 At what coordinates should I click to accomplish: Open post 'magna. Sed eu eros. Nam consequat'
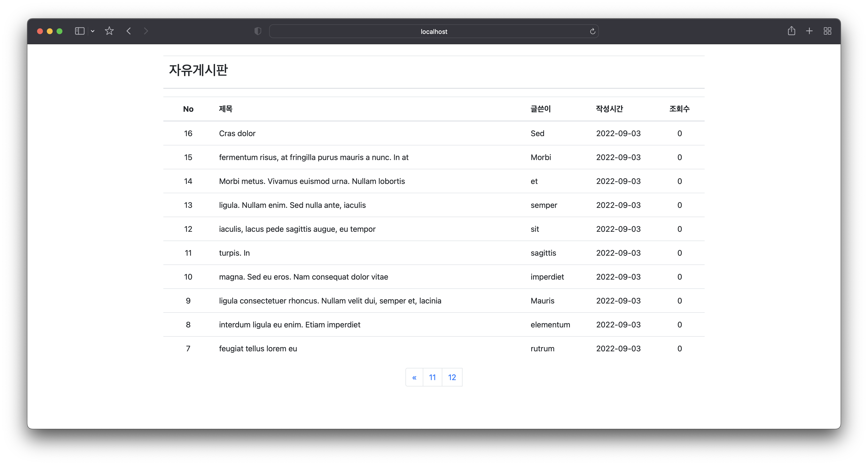coord(304,277)
